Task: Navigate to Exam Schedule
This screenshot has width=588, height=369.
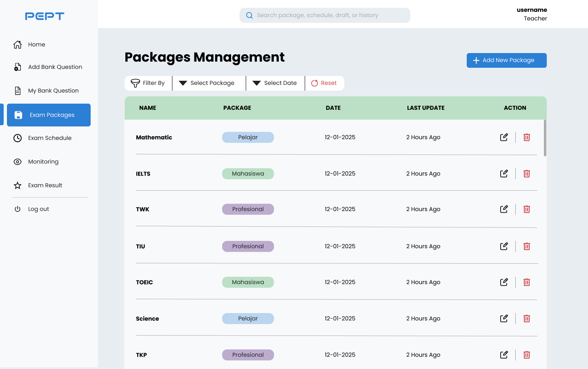Action: click(x=49, y=138)
